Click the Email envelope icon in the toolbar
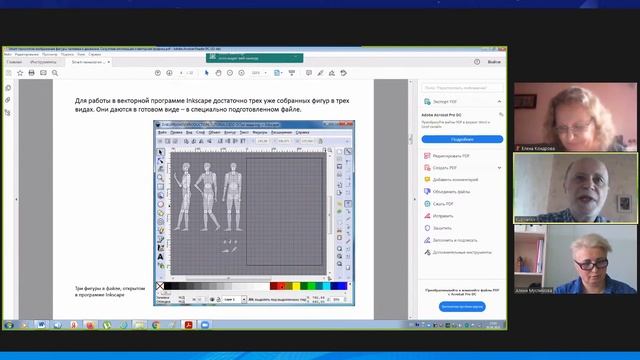This screenshot has width=640, height=360. point(43,73)
